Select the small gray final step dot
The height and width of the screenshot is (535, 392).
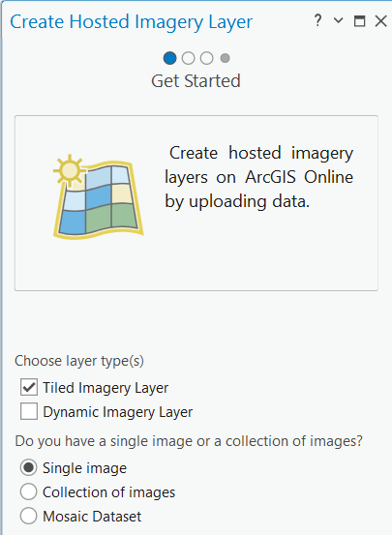click(x=225, y=58)
